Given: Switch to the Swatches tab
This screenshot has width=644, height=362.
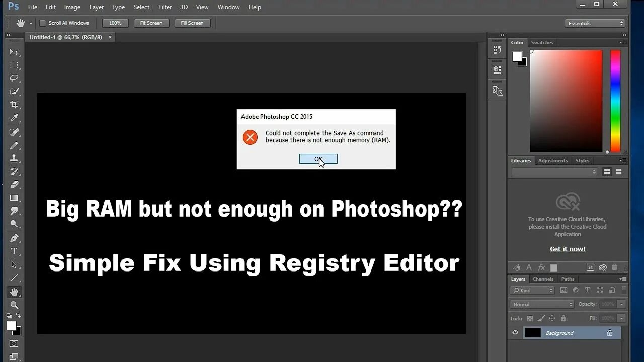Looking at the screenshot, I should point(542,43).
